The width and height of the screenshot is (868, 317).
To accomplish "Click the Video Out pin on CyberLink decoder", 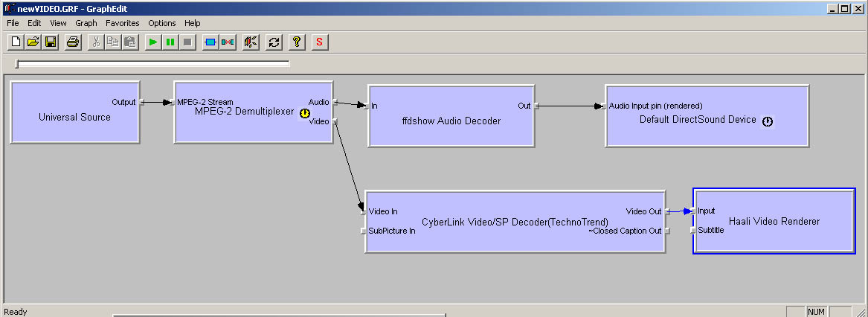I will click(x=666, y=211).
